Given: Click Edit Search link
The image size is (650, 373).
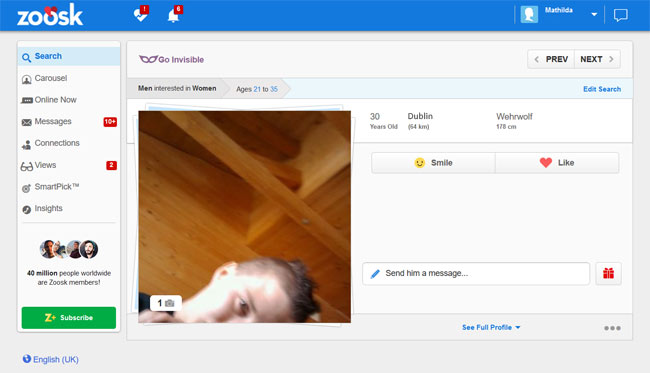Looking at the screenshot, I should [602, 89].
